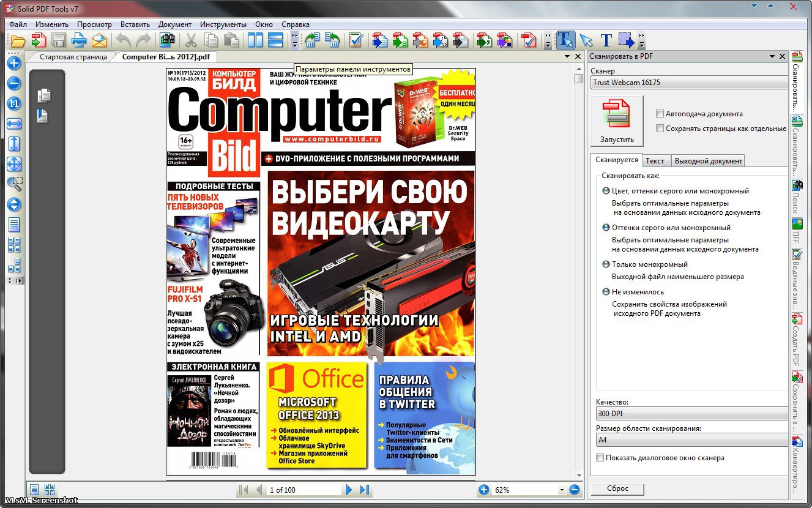Click the Zoom In plus icon in left toolbar

pos(14,63)
